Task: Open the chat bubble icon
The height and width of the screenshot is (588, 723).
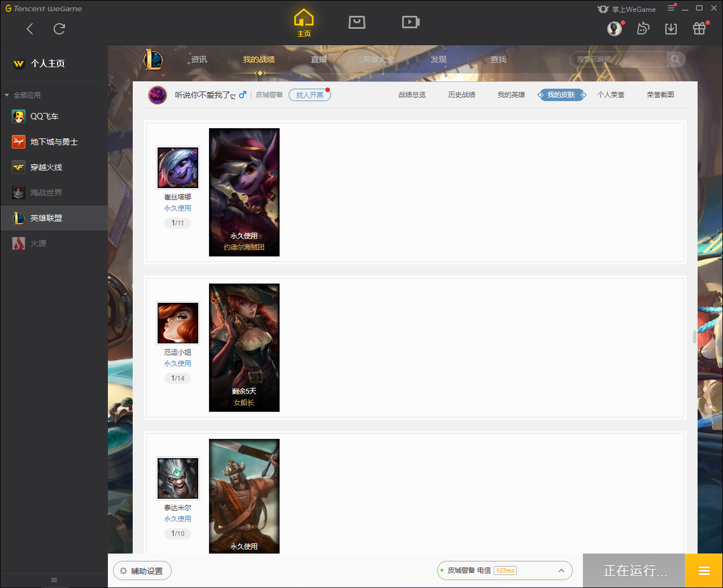Action: [643, 28]
